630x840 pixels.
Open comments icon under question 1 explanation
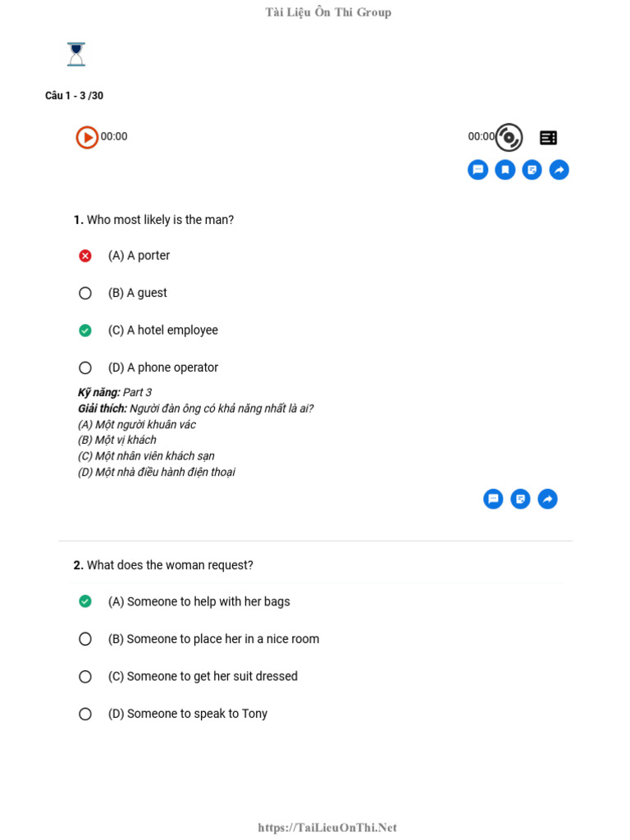pos(493,499)
